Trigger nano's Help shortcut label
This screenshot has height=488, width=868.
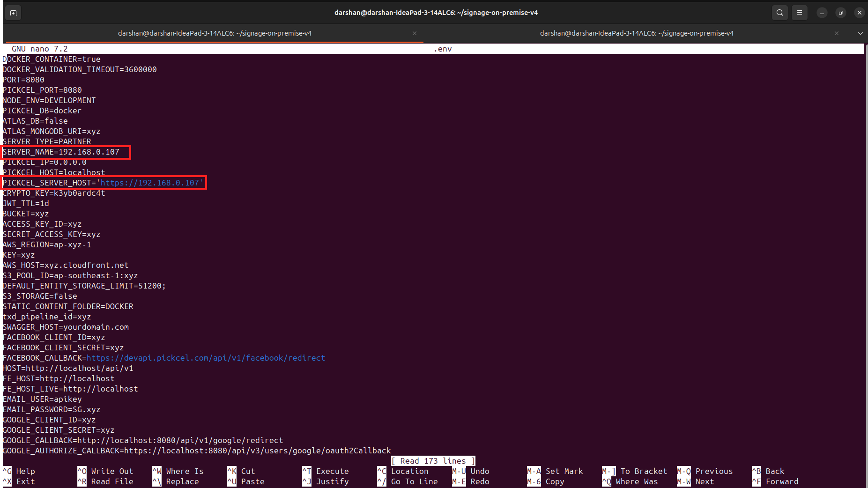coord(26,471)
